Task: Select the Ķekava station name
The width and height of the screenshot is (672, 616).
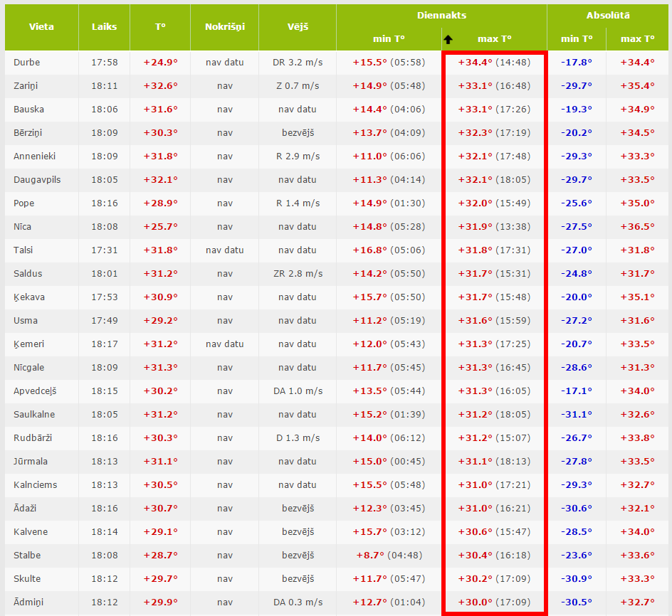Action: pos(29,297)
